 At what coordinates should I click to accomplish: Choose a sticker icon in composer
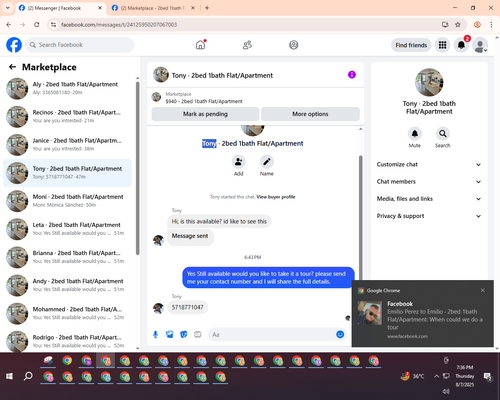point(184,334)
